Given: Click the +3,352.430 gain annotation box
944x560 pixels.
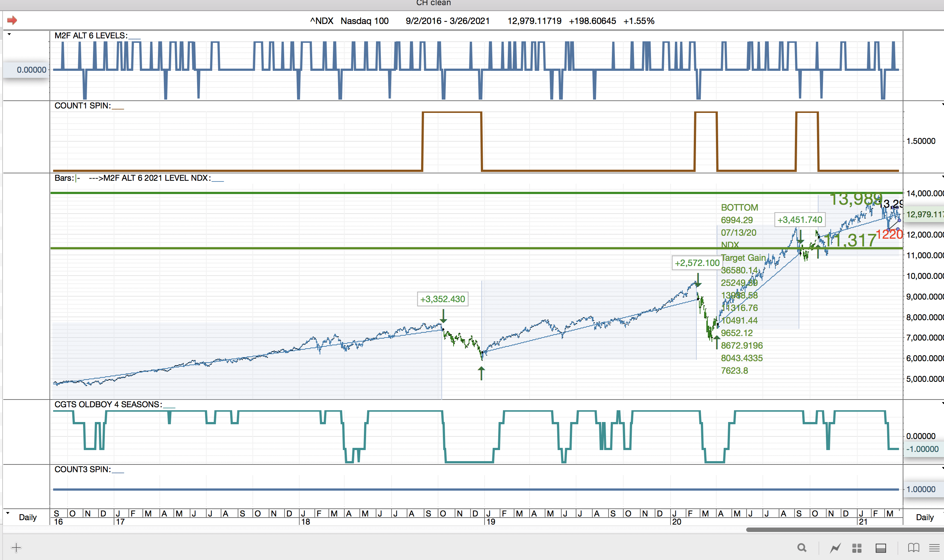Looking at the screenshot, I should click(x=442, y=299).
